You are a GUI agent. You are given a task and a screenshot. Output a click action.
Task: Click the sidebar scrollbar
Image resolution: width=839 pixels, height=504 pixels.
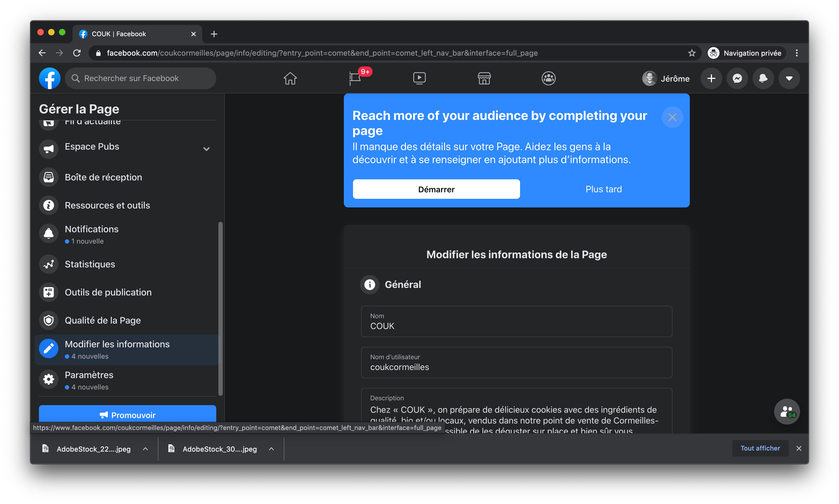pyautogui.click(x=220, y=308)
